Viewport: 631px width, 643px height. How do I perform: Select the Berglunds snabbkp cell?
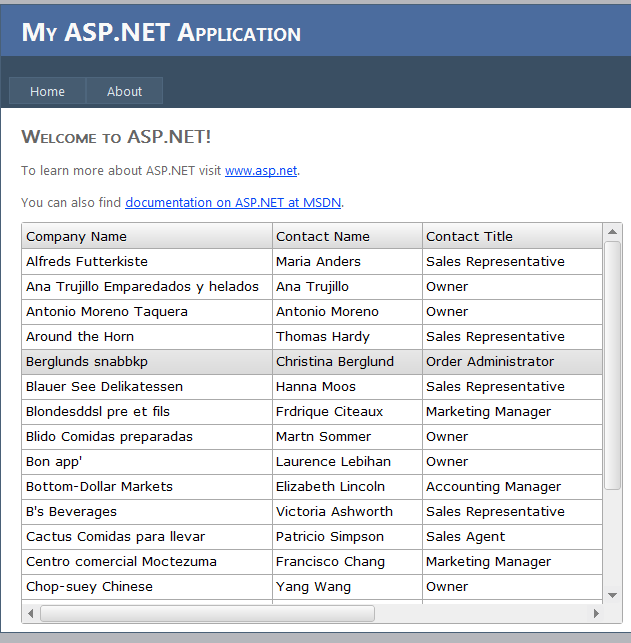(x=147, y=362)
